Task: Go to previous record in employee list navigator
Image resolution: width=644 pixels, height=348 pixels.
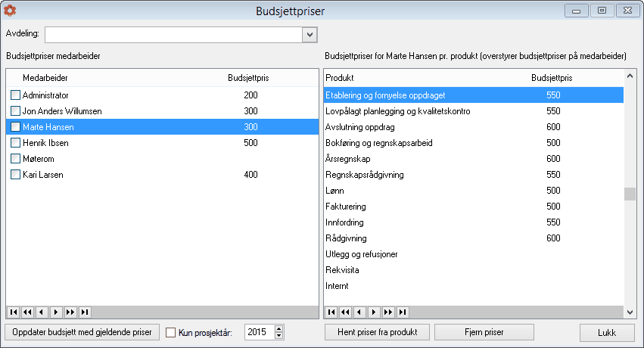Action: (42, 312)
